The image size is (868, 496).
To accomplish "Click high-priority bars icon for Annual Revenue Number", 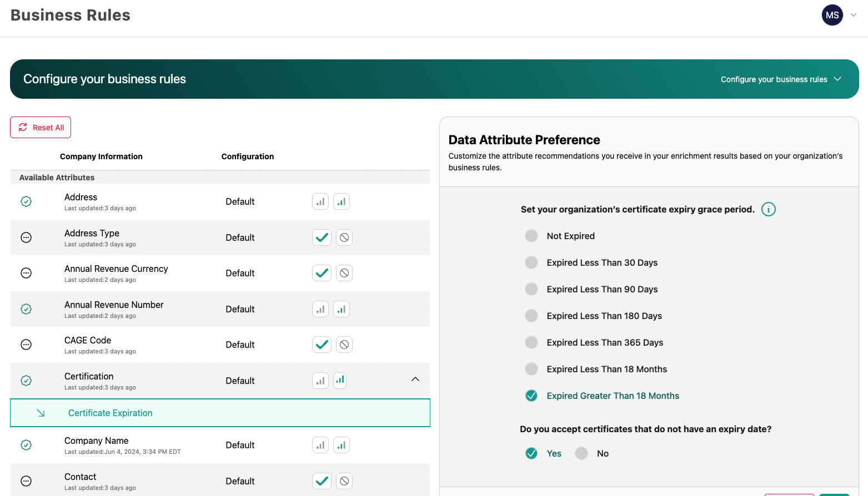I will pyautogui.click(x=342, y=309).
